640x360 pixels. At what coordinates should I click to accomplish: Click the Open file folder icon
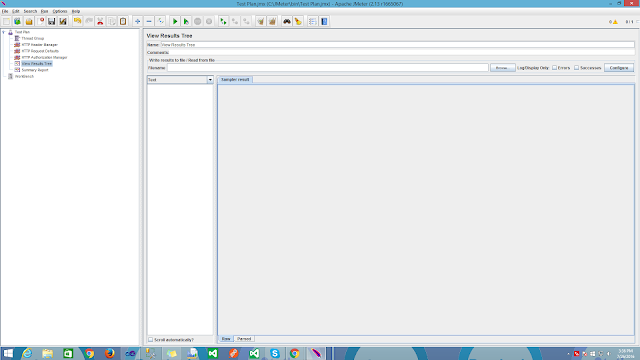click(29, 21)
